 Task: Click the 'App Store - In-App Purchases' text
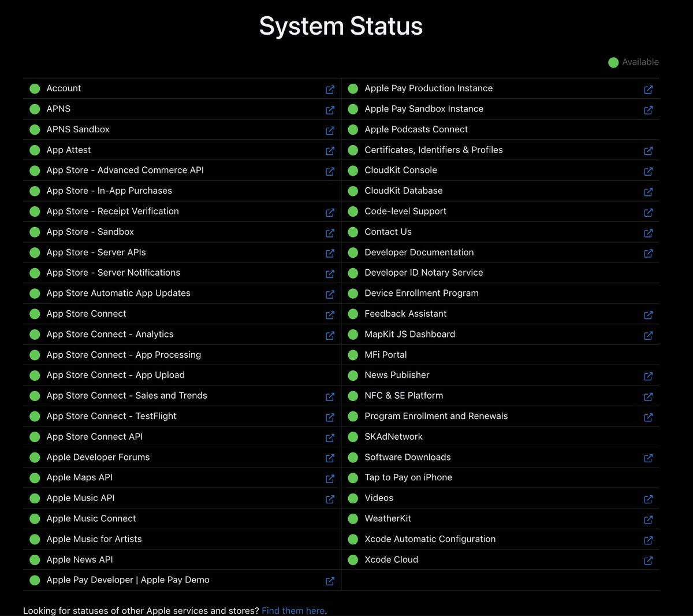point(109,191)
